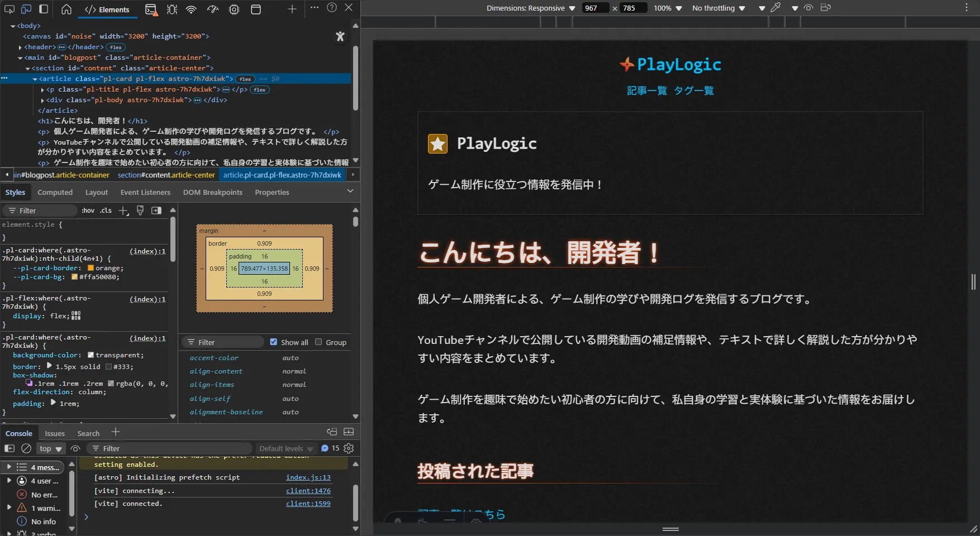Open the Network wifi icon tool
980x536 pixels.
click(x=191, y=9)
